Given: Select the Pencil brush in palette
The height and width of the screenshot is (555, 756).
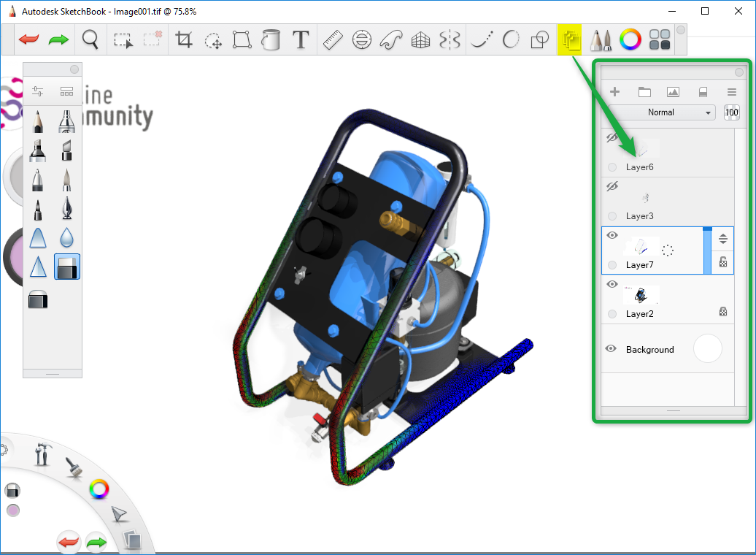Looking at the screenshot, I should 38,121.
